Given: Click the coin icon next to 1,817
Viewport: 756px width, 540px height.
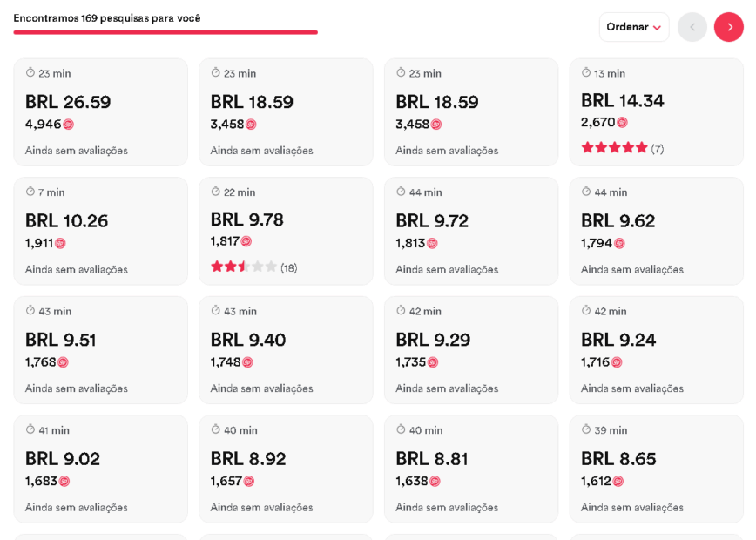Looking at the screenshot, I should tap(246, 243).
